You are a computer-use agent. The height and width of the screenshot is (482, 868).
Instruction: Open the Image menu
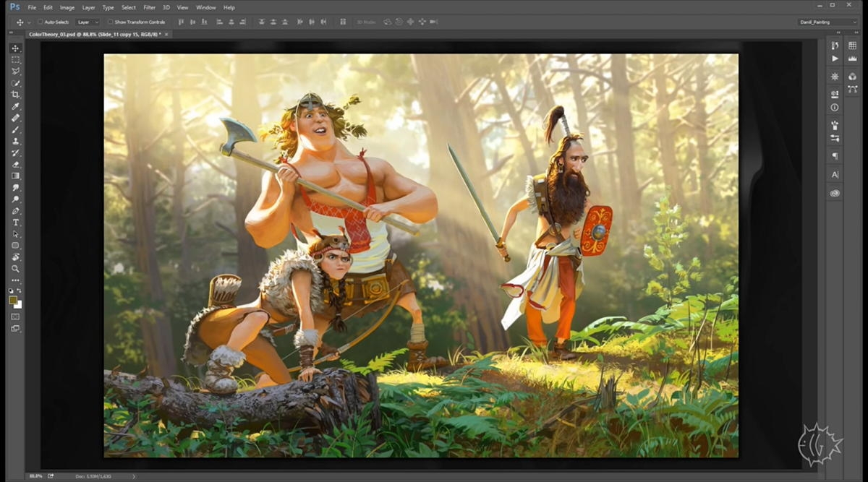tap(67, 7)
